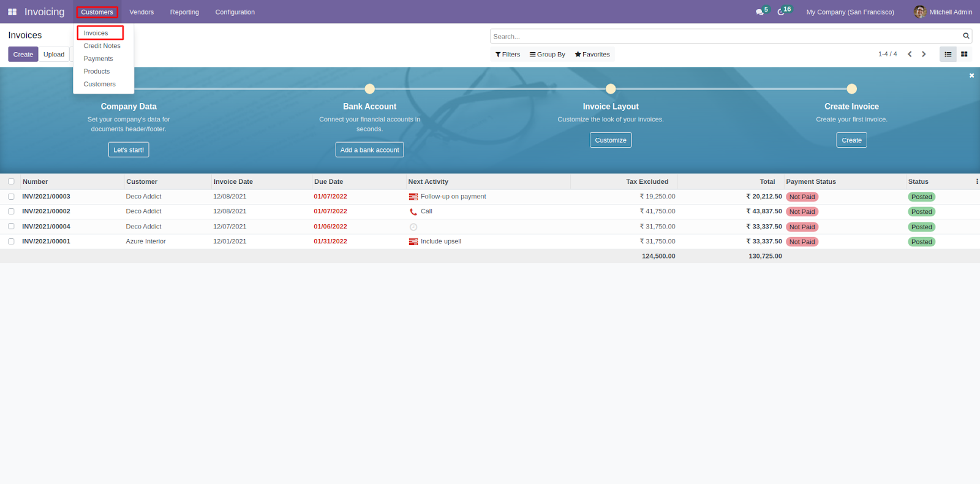Image resolution: width=980 pixels, height=484 pixels.
Task: Select checkbox for INV/2021/00003
Action: [11, 197]
